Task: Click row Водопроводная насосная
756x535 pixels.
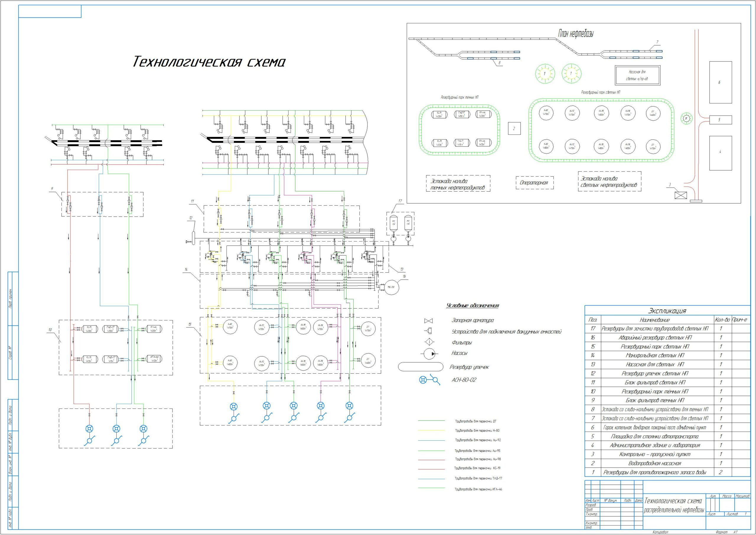Action: click(667, 463)
